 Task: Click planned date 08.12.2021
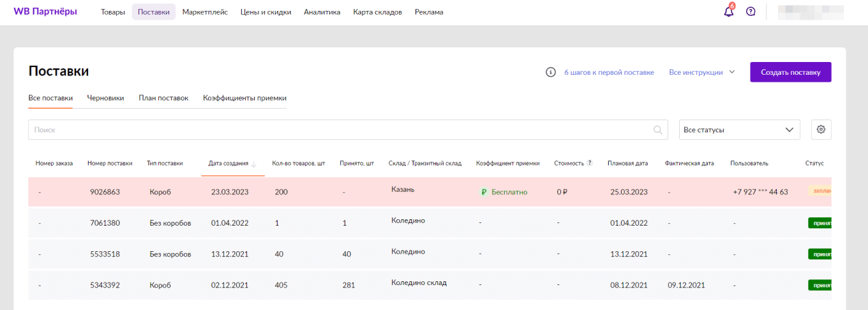[629, 285]
